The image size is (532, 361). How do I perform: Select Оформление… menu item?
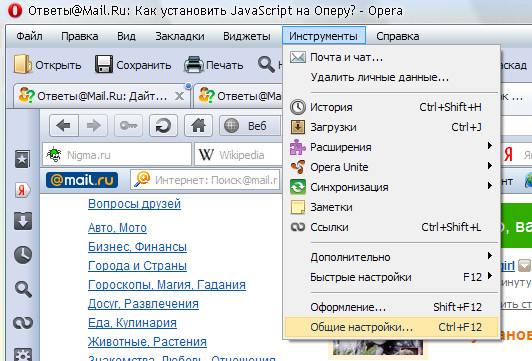392,307
